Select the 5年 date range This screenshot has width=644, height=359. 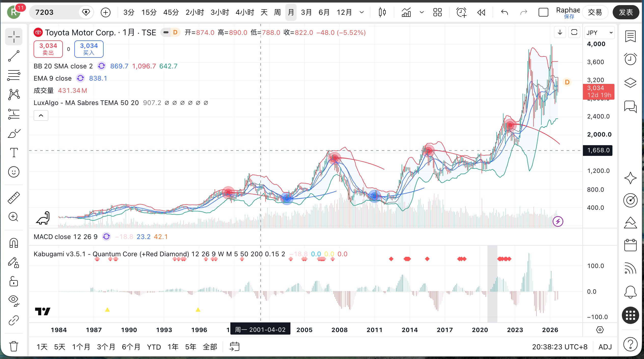tap(191, 347)
